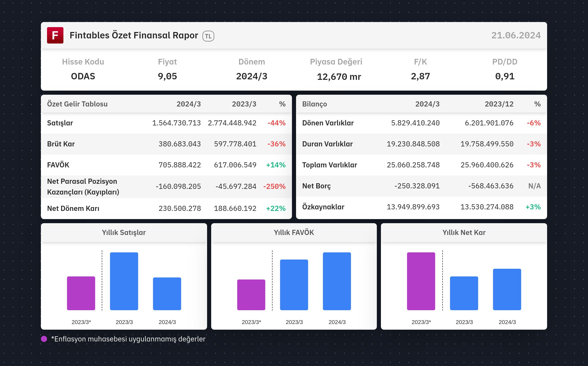This screenshot has height=366, width=588.
Task: Click Özkaynaklar change +3%
Action: click(533, 207)
